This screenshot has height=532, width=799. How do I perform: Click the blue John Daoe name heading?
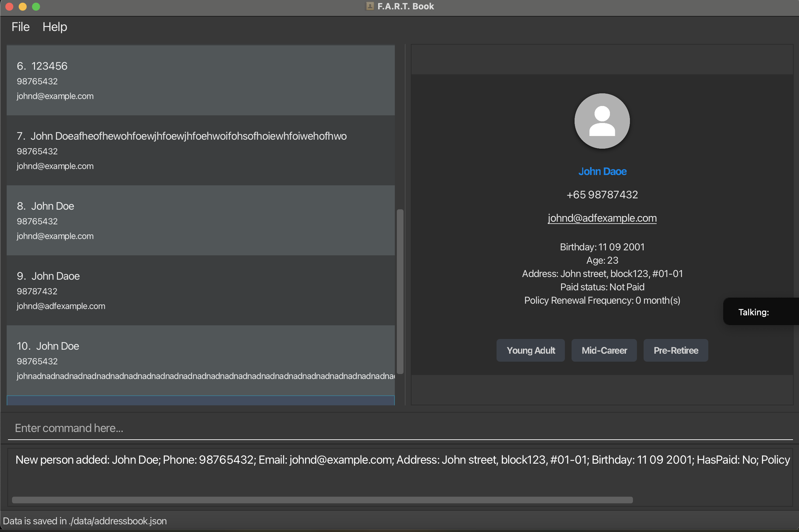602,171
